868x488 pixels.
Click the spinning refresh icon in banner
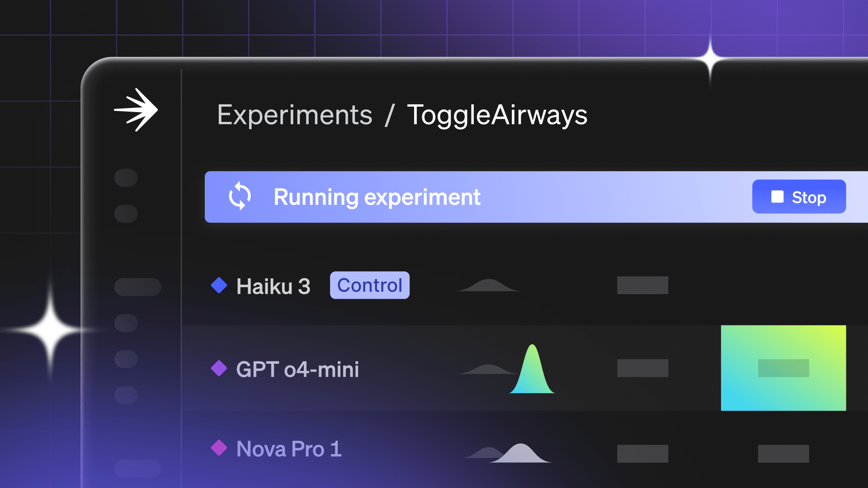coord(240,196)
